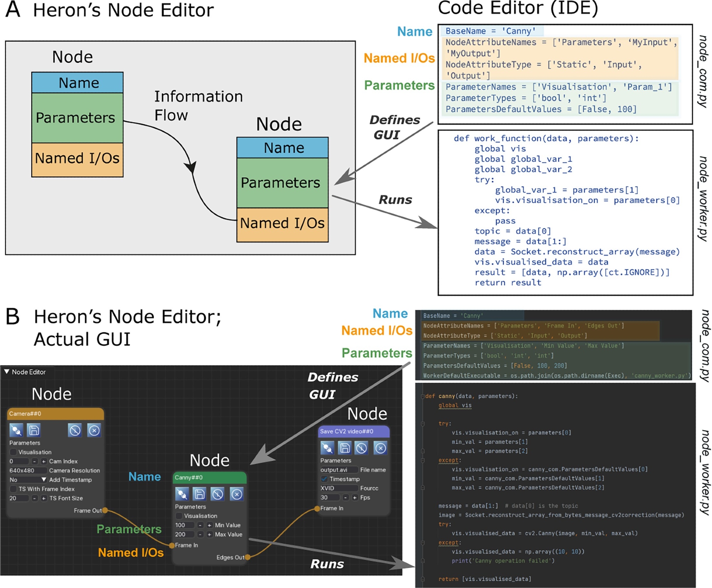Increase Min Value with plus button
This screenshot has height=588, width=712.
point(209,525)
